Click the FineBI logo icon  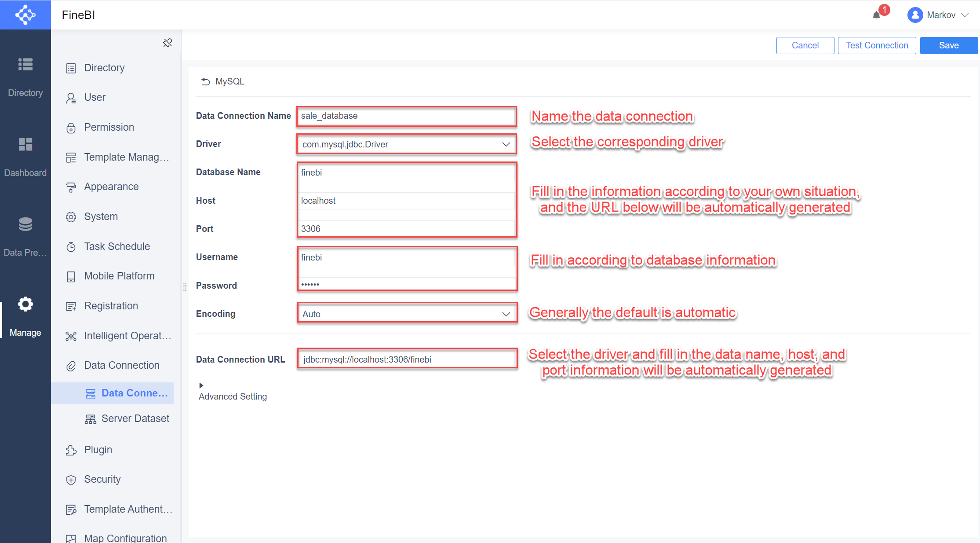click(x=25, y=15)
